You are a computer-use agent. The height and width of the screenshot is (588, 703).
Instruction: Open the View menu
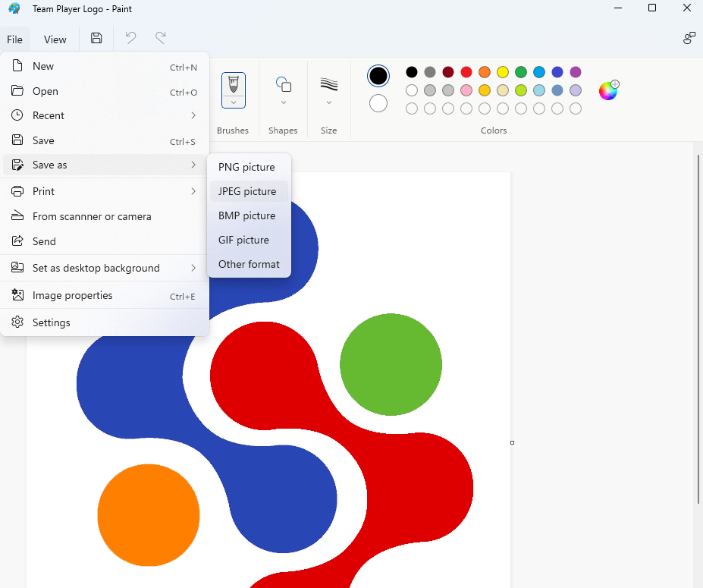tap(55, 39)
